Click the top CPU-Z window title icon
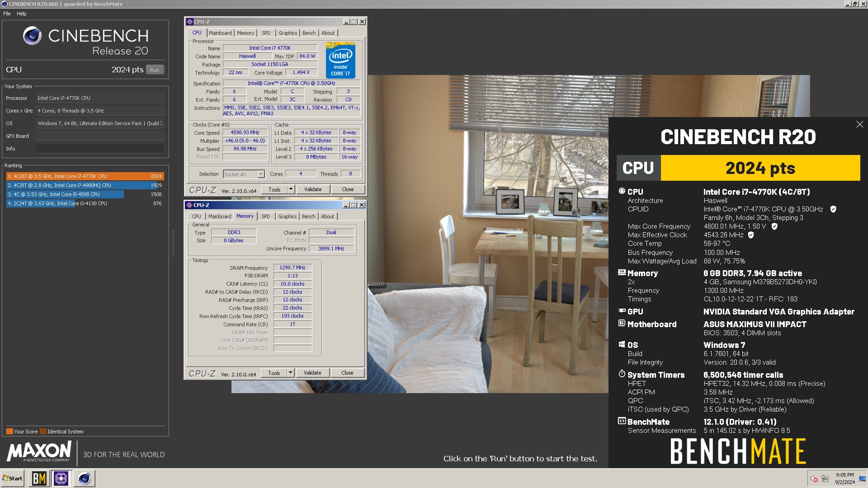 190,22
